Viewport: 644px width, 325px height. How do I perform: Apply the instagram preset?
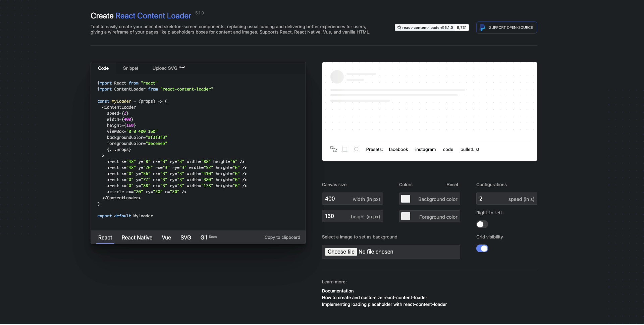point(426,150)
